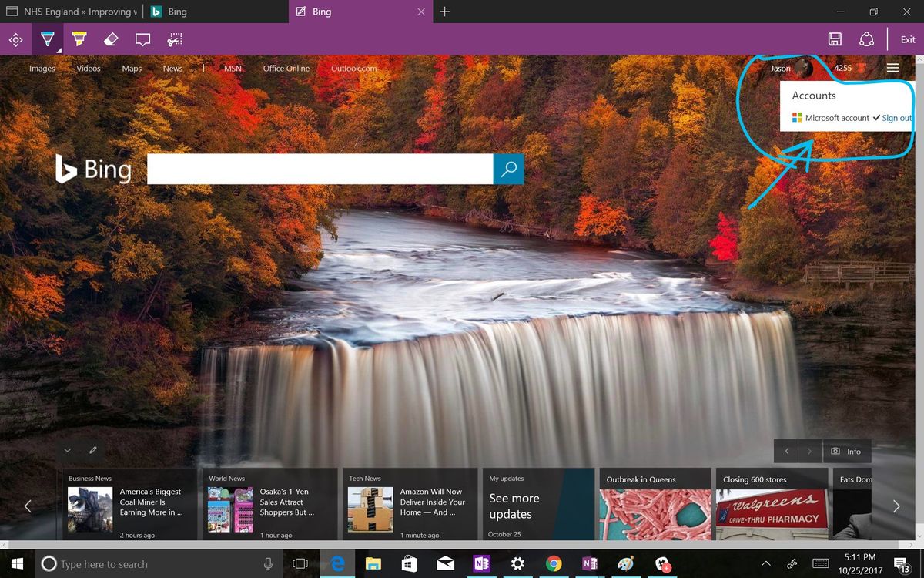The height and width of the screenshot is (578, 924).
Task: Open Images on Bing
Action: pyautogui.click(x=42, y=69)
